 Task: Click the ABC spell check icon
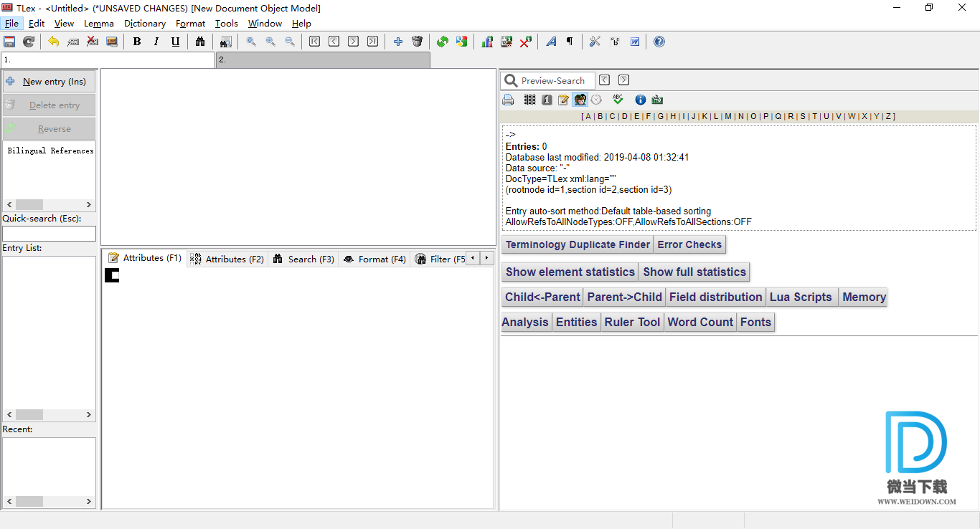pos(618,100)
